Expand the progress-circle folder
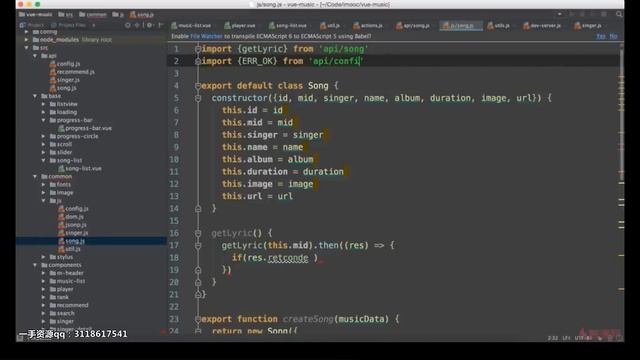 click(x=44, y=136)
